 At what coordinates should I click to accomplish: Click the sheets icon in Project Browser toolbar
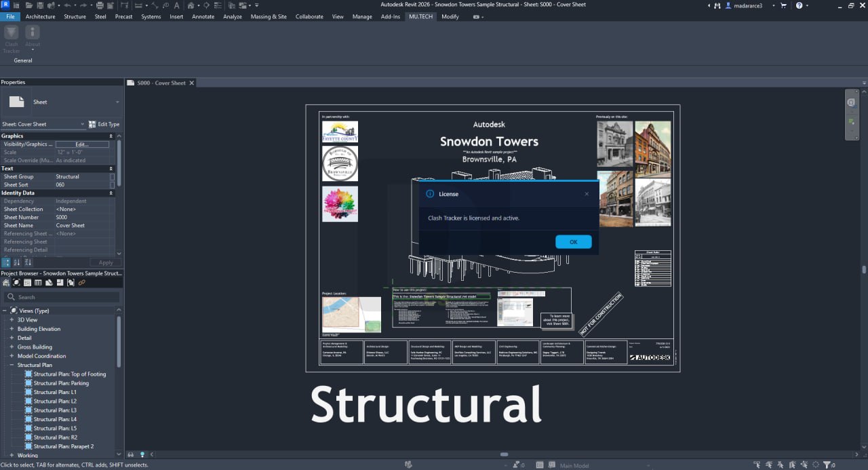tap(49, 282)
